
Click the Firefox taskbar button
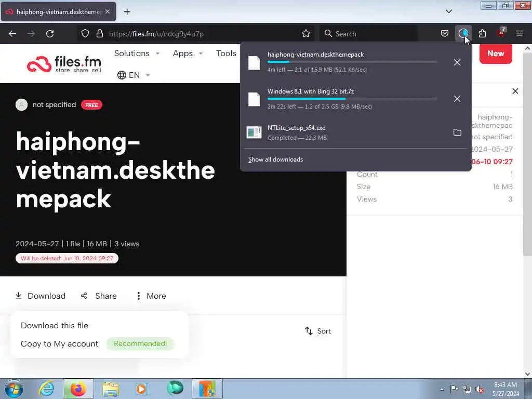pyautogui.click(x=78, y=389)
